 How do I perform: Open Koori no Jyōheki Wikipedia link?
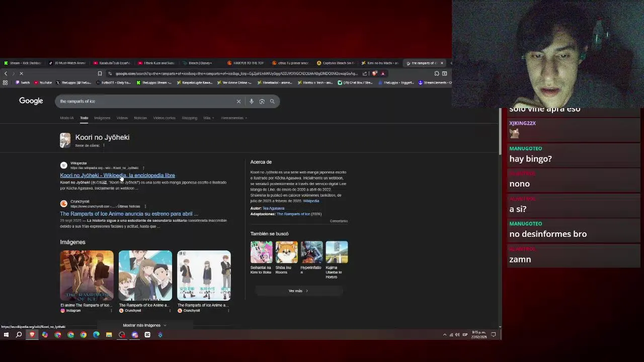(117, 175)
